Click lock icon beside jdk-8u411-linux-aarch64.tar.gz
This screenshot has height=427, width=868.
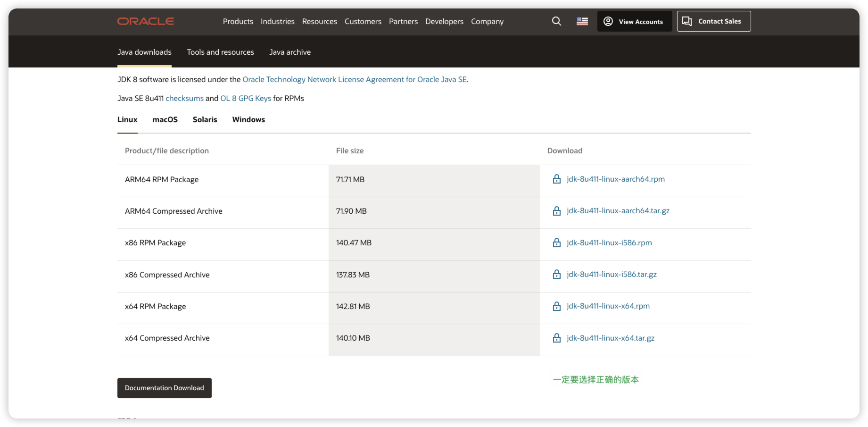coord(557,211)
